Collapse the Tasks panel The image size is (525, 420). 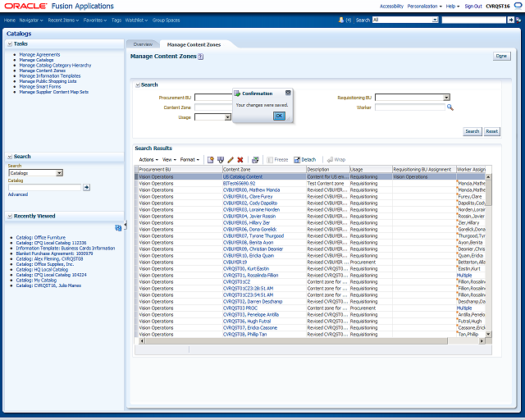[x=10, y=43]
